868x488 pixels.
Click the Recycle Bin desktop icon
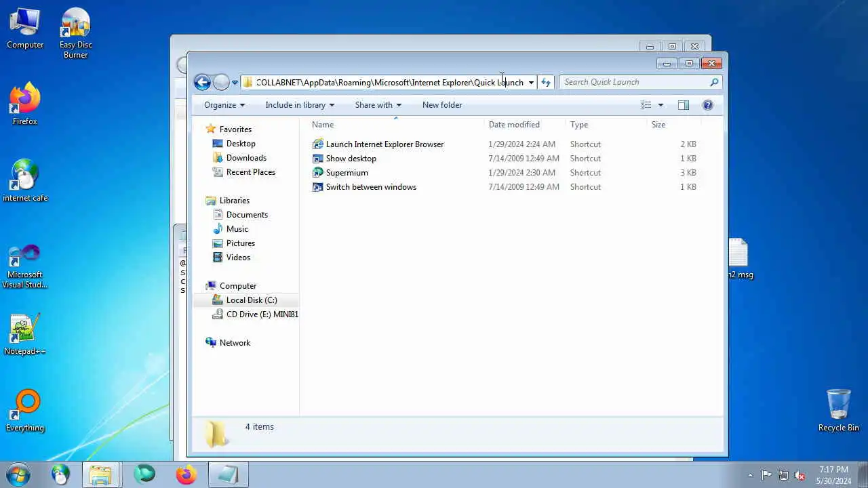[x=839, y=411]
